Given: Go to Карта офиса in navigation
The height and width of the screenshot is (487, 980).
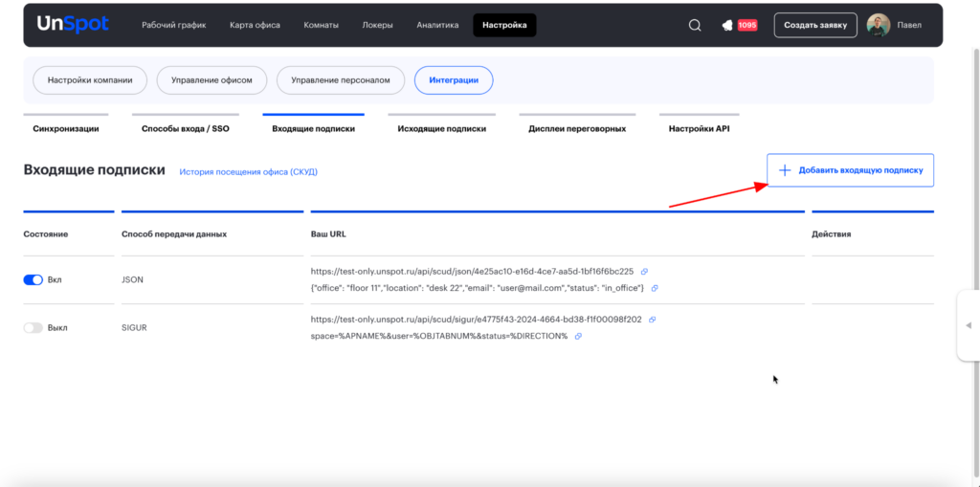Looking at the screenshot, I should (x=255, y=26).
